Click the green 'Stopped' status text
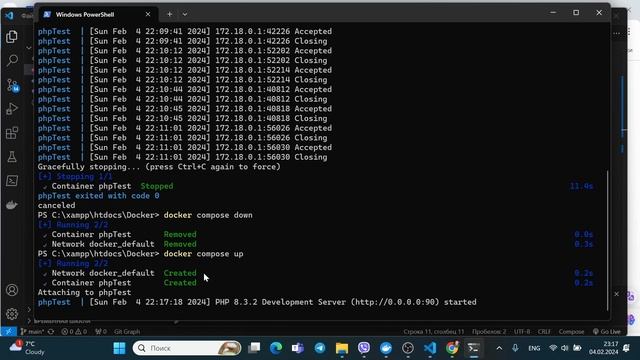Screen dimensions: 640x360 157,186
